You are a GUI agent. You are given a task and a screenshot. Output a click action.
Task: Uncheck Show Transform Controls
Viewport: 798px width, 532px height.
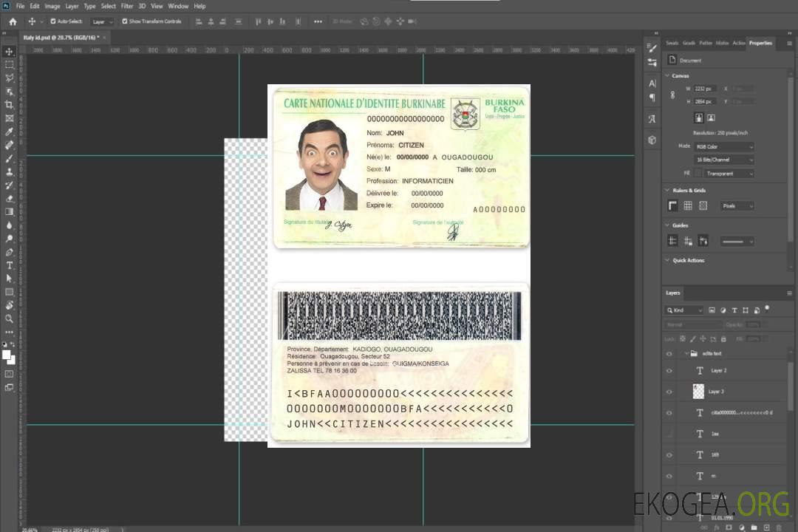click(125, 21)
